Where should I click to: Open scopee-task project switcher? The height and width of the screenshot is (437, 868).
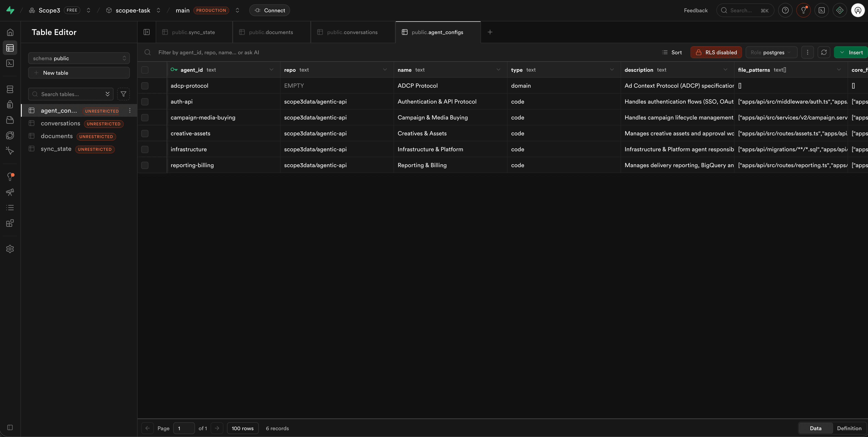158,10
